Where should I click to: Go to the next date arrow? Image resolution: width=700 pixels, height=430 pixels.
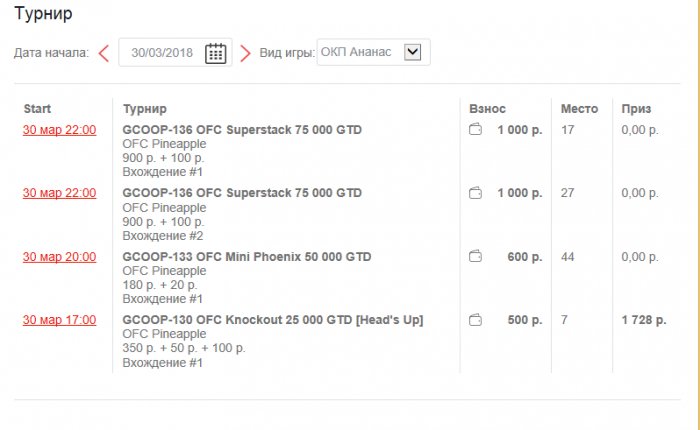click(245, 53)
